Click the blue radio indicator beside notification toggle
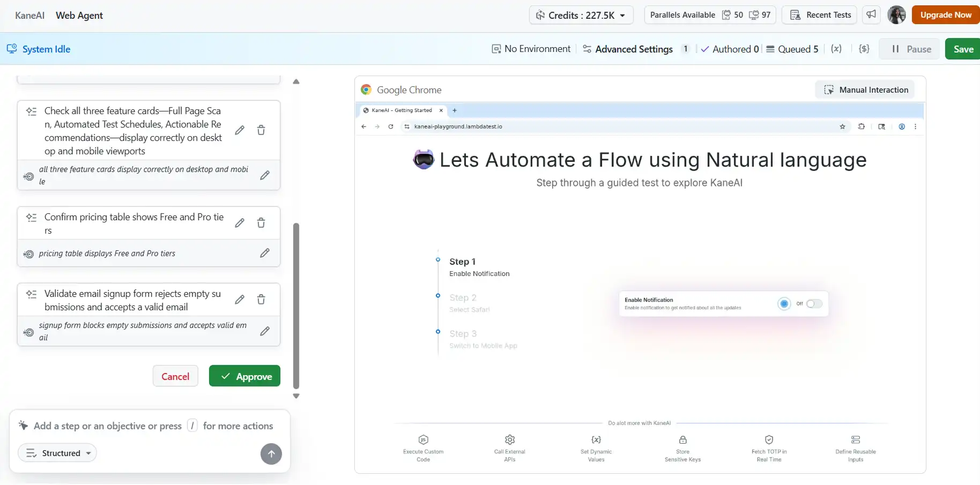The image size is (980, 485). coord(784,304)
